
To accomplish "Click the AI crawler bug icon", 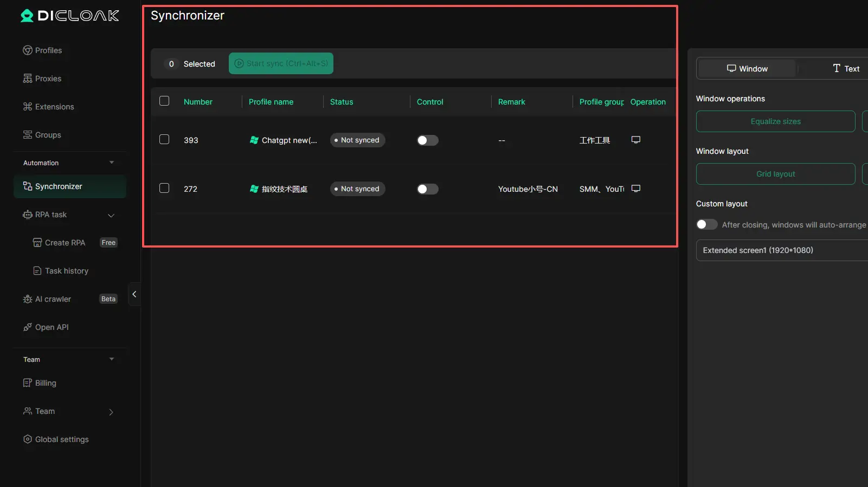I will (x=28, y=299).
